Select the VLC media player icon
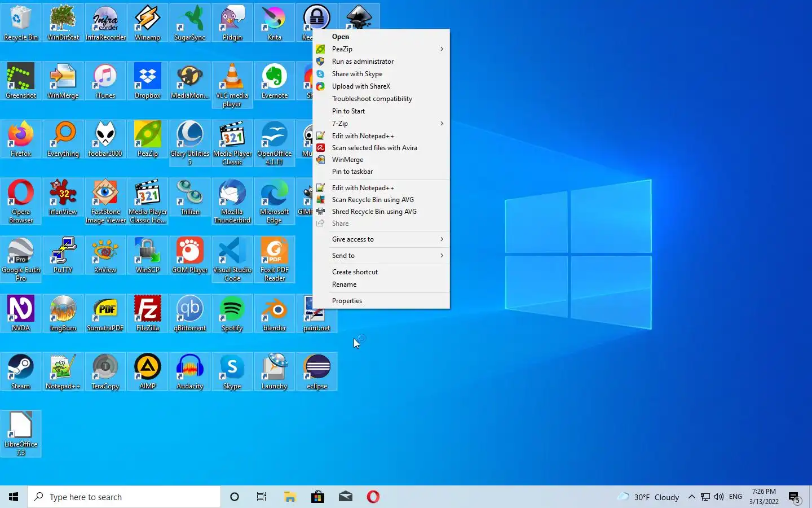 (x=232, y=85)
